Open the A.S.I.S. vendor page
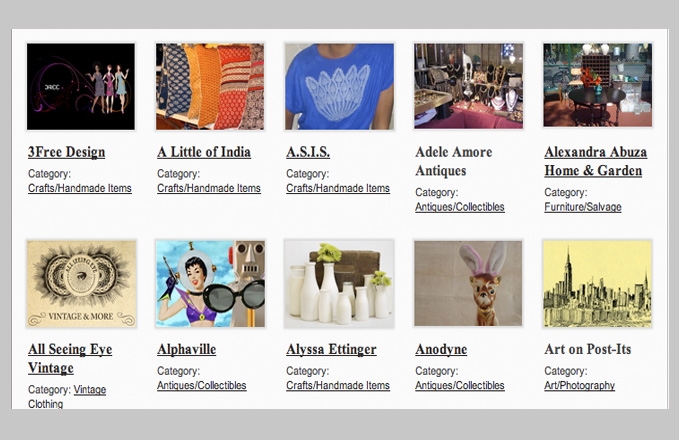The height and width of the screenshot is (440, 680). [308, 152]
